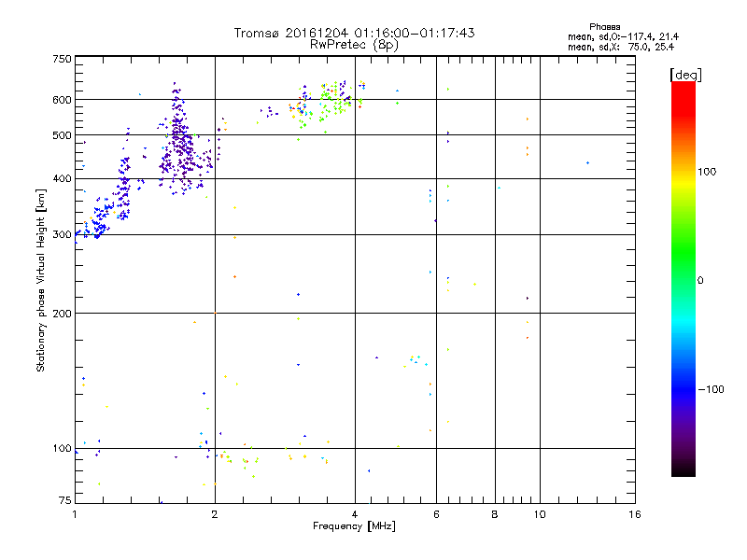
Task: Click the 'Stationary phase Virtual Height [km]' axis label
Action: click(x=41, y=280)
